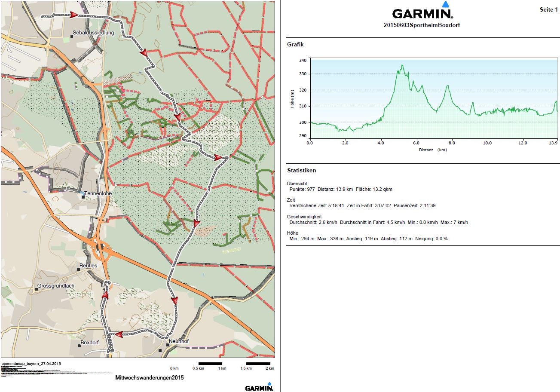Click the highest peak in elevation chart

pos(402,65)
